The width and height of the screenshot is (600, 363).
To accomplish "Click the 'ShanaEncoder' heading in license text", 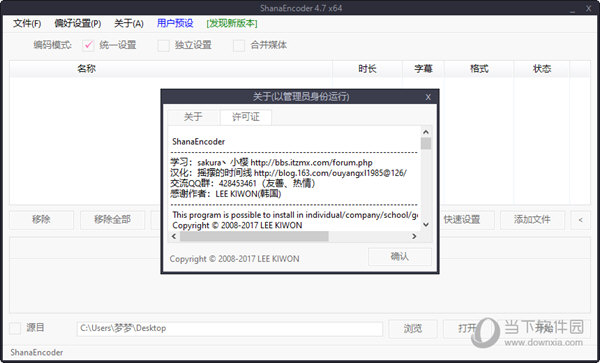I will pyautogui.click(x=199, y=142).
